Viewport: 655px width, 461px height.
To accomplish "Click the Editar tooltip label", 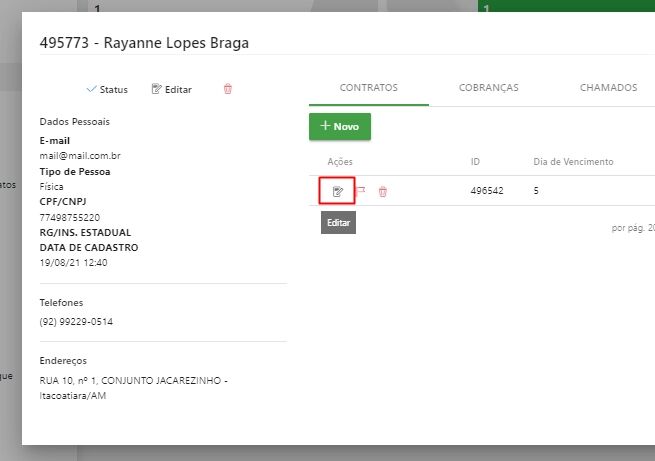I will point(338,223).
